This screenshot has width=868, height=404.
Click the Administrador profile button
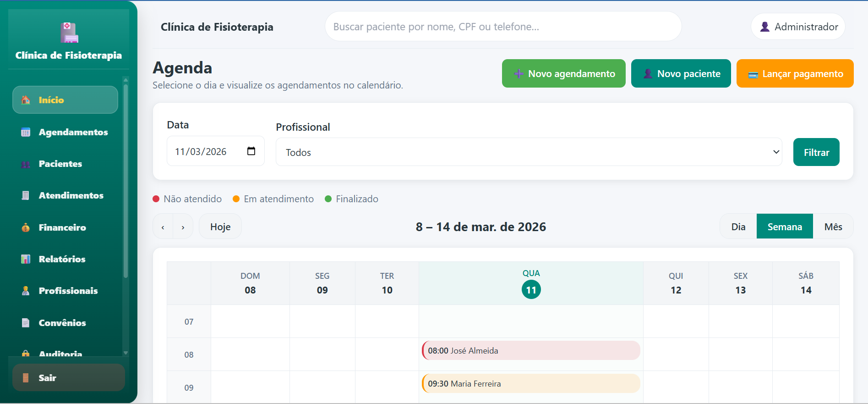[x=798, y=27]
